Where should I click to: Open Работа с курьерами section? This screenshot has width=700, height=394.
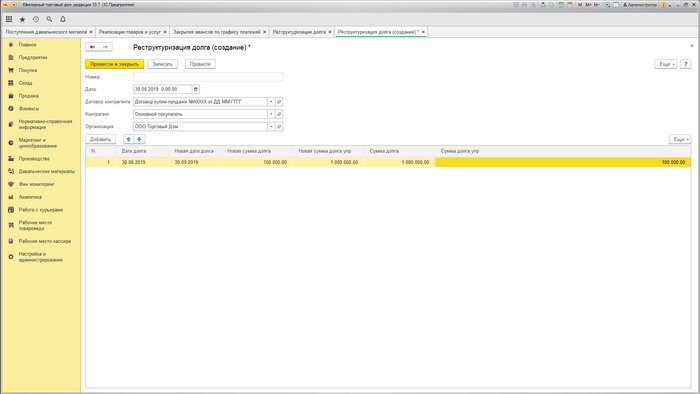pyautogui.click(x=41, y=210)
